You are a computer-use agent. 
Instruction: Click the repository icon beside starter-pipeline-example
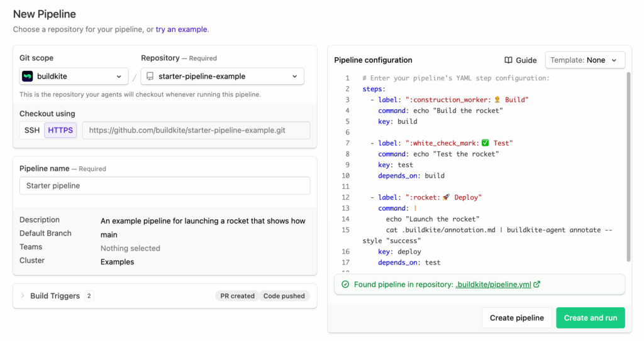tap(150, 77)
